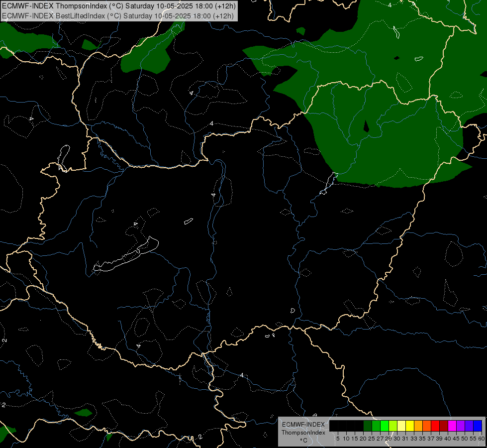Click the purple 45-50 legend swatch

tap(460, 426)
